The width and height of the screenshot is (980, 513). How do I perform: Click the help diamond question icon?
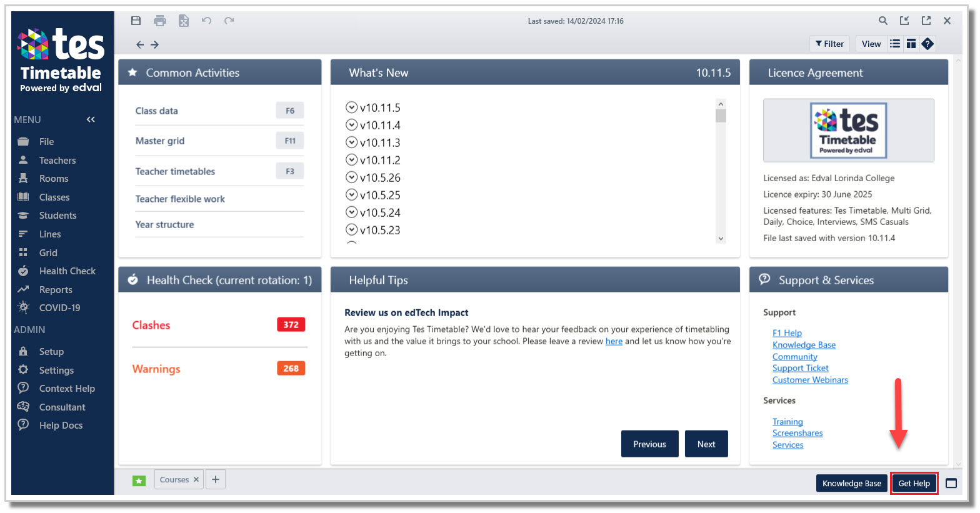927,44
